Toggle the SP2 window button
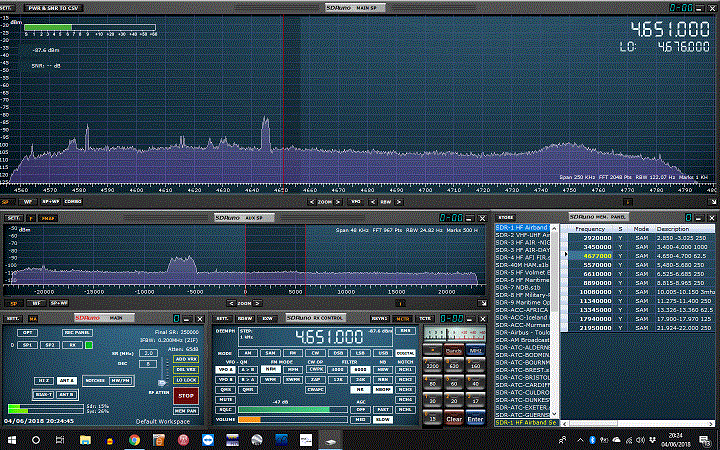Image resolution: width=720 pixels, height=450 pixels. [50, 345]
